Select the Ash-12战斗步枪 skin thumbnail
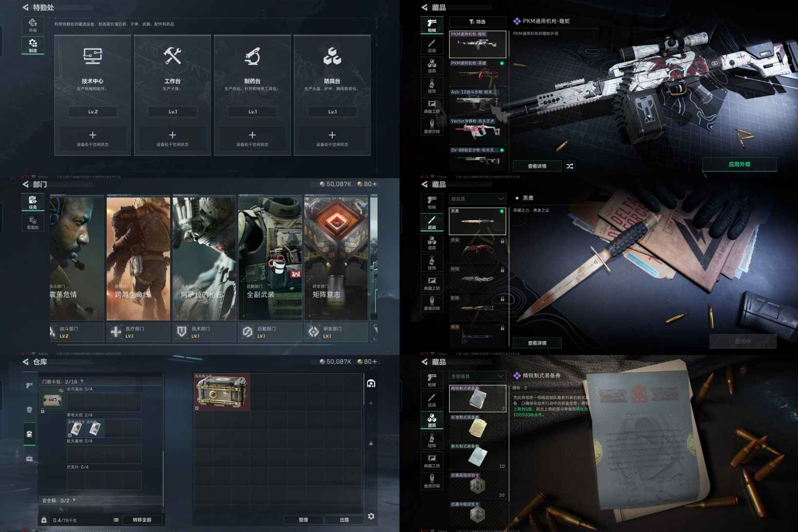The width and height of the screenshot is (798, 532). tap(477, 102)
